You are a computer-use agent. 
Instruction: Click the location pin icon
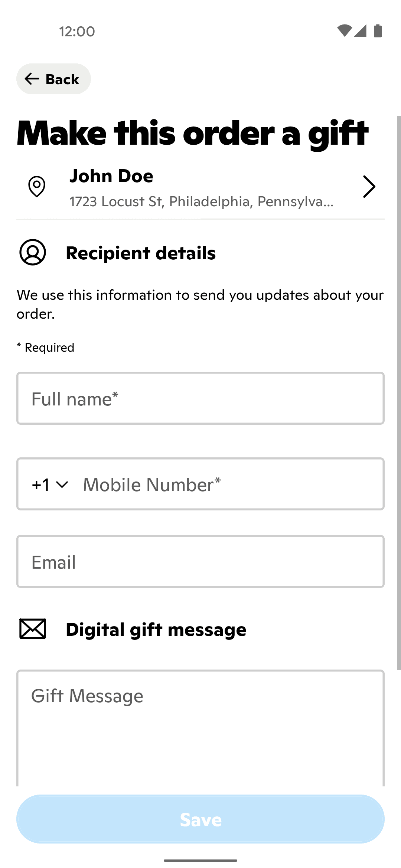[37, 186]
